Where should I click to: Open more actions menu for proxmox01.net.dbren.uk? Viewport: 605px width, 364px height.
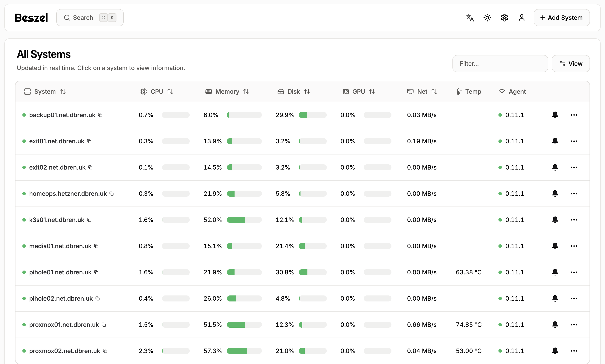pyautogui.click(x=574, y=325)
